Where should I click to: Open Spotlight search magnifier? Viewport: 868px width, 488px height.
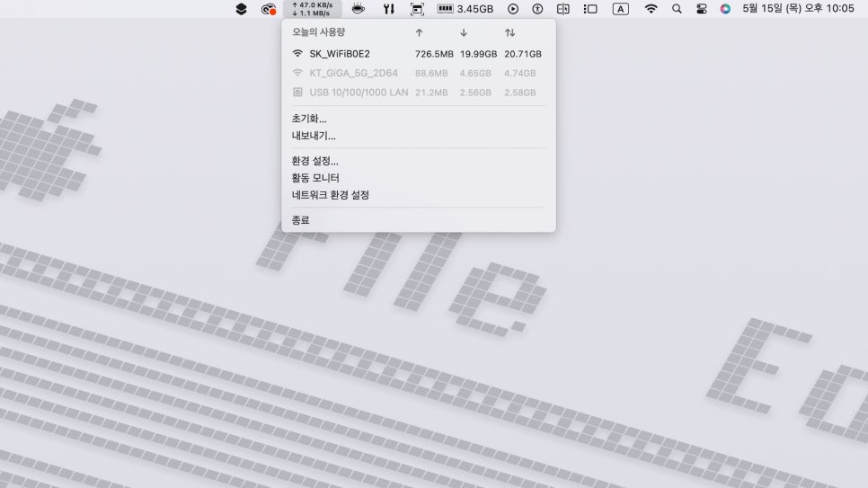[x=677, y=9]
